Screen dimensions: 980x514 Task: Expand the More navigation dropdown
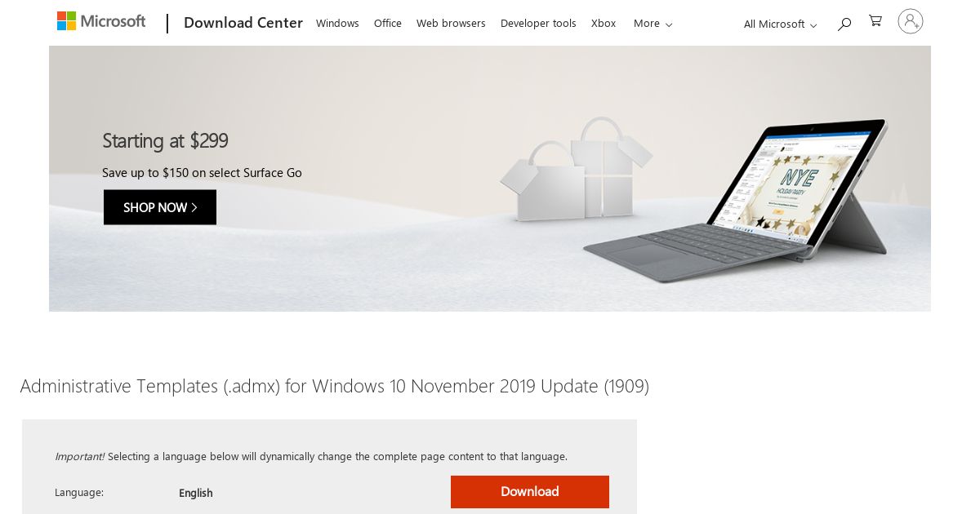(653, 24)
